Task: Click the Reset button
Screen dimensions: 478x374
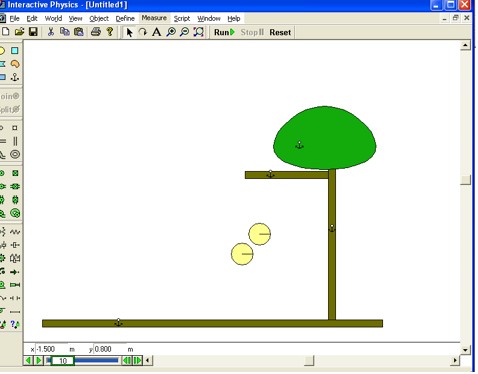Action: (280, 32)
